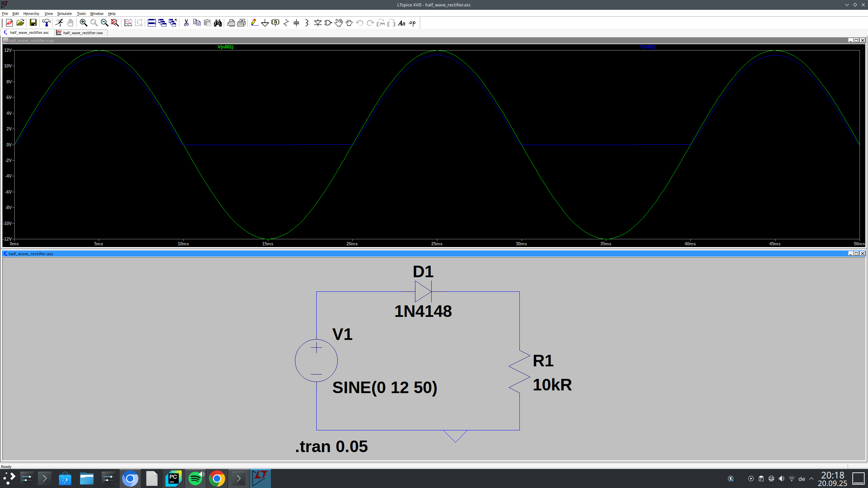868x488 pixels.
Task: Select the Inductor component tool
Action: (x=307, y=23)
